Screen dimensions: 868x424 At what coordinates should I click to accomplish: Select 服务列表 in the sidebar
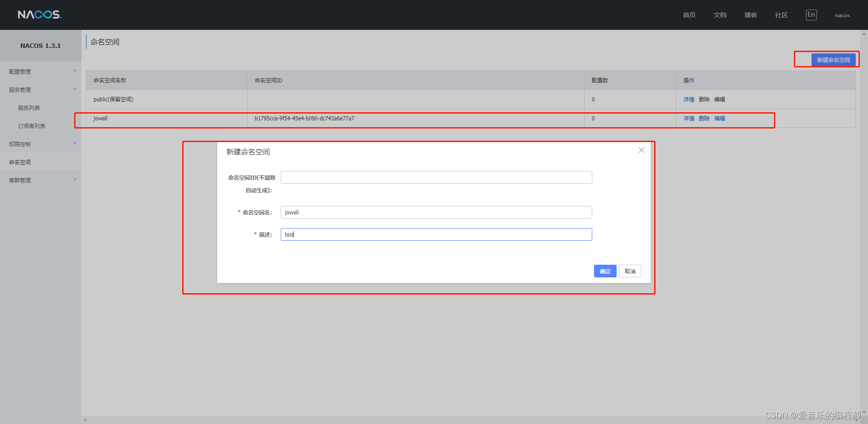tap(29, 108)
